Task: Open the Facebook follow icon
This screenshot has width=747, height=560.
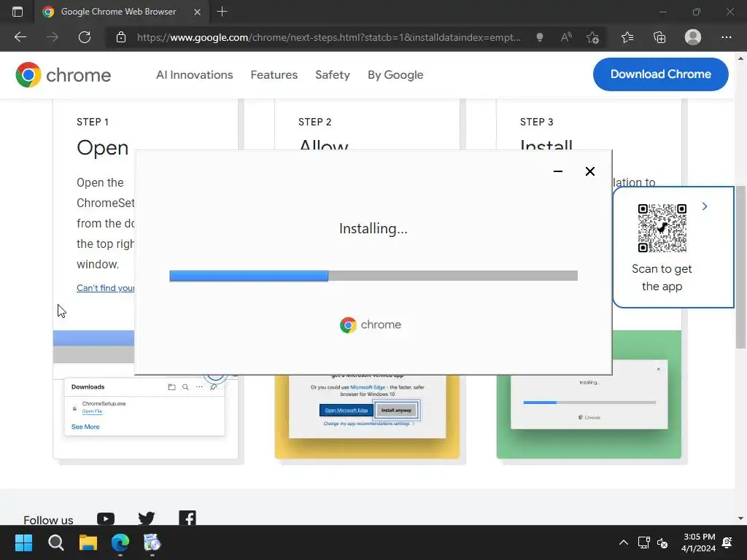Action: click(x=187, y=518)
